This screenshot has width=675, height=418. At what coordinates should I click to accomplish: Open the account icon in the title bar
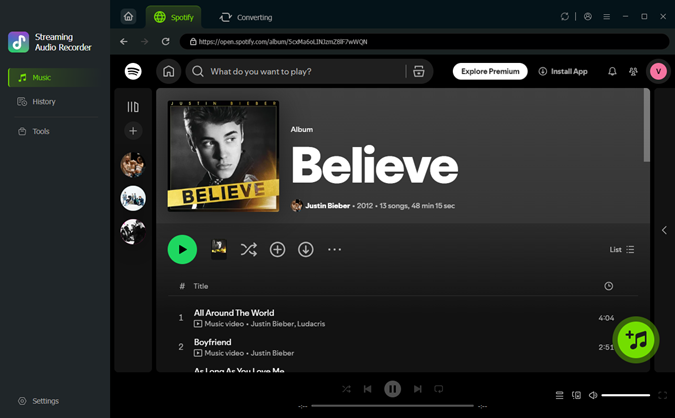point(588,16)
